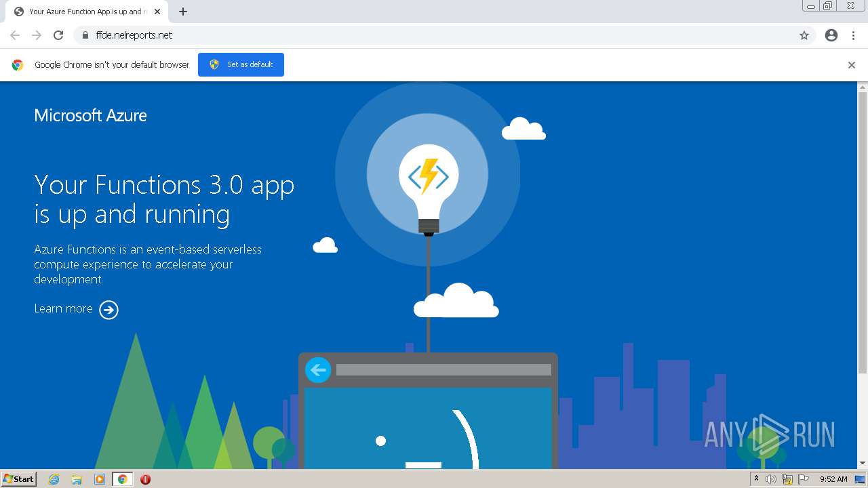Click the Microsoft Azure logo text
The width and height of the screenshot is (868, 488).
[90, 115]
